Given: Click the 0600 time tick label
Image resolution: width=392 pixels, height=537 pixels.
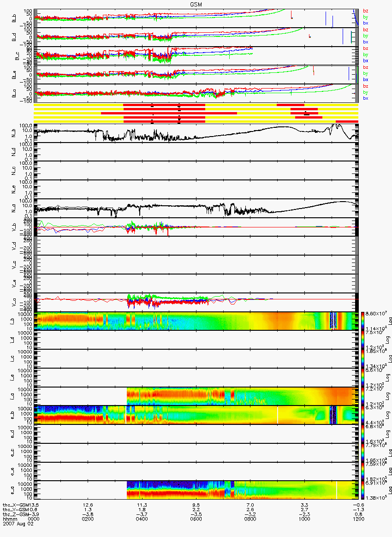Looking at the screenshot, I should [196, 519].
